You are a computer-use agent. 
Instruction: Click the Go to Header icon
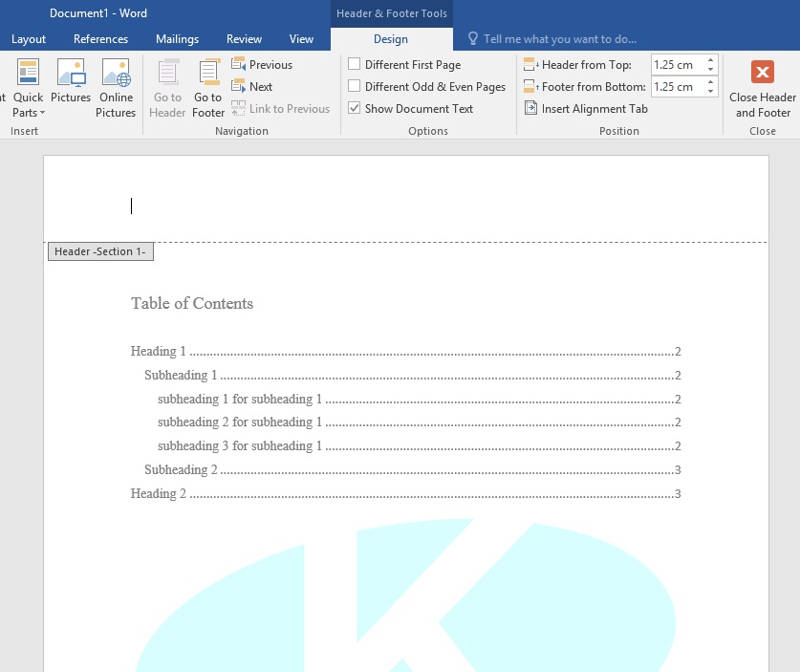(x=167, y=72)
